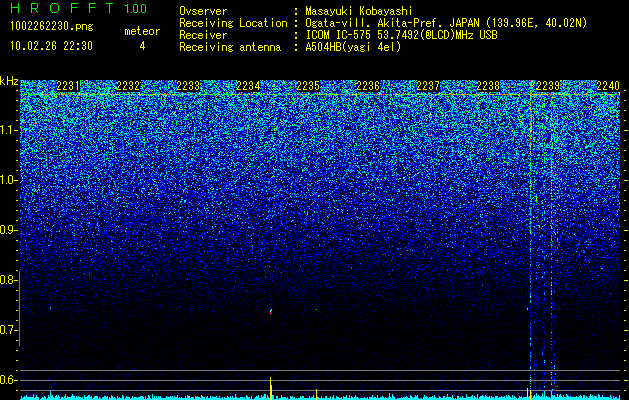
Task: Click the meteor count value 4
Action: tap(142, 46)
